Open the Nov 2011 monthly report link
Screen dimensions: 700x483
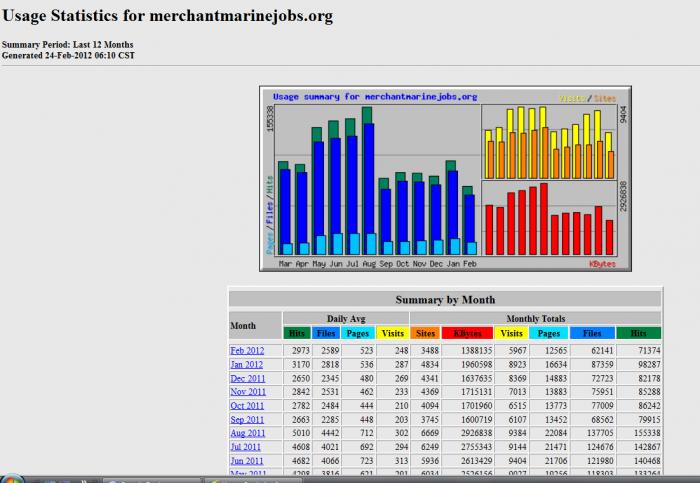[248, 392]
